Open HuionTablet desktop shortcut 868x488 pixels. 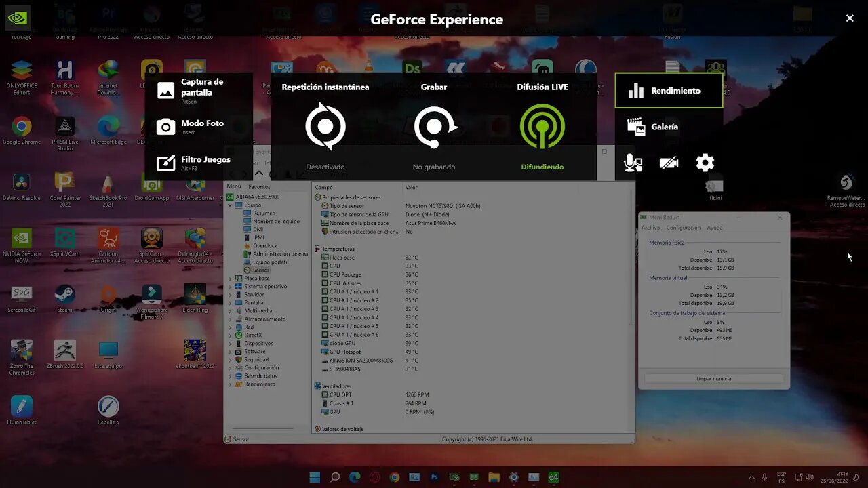(x=22, y=411)
